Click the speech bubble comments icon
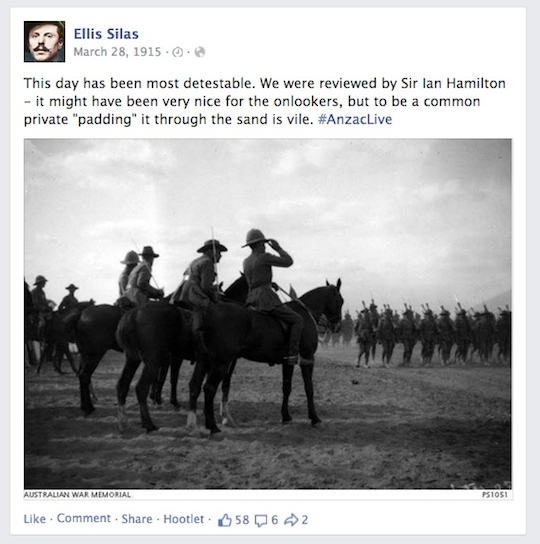The width and height of the screenshot is (540, 544). (261, 520)
